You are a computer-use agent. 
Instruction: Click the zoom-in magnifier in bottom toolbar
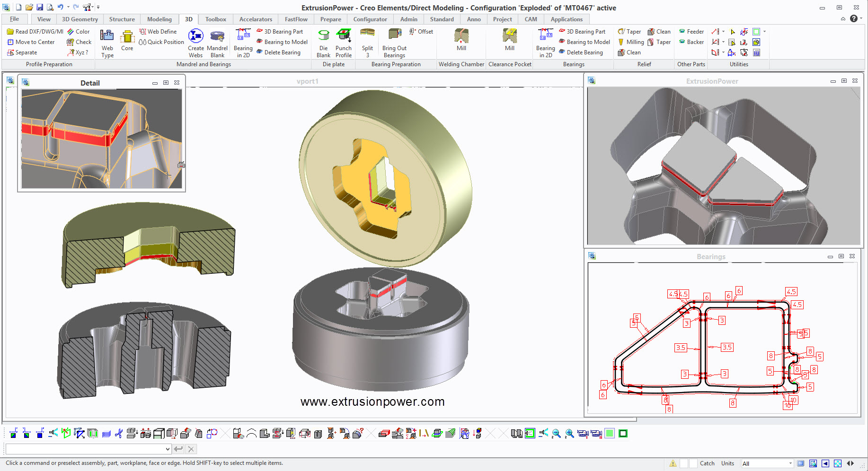pos(570,433)
